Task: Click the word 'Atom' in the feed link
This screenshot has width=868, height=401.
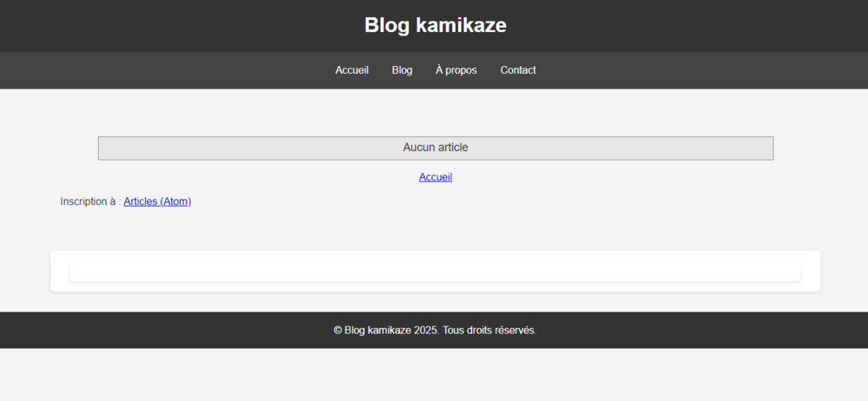Action: tap(174, 201)
